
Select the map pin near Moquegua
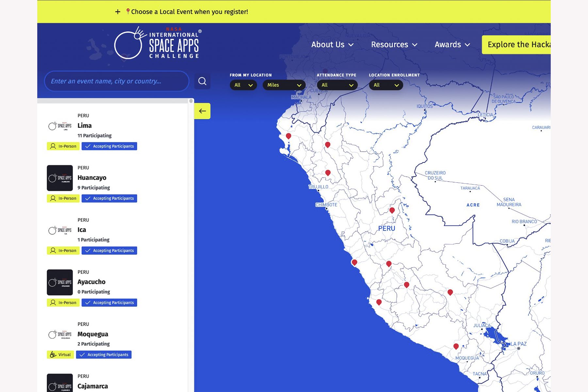pyautogui.click(x=456, y=346)
